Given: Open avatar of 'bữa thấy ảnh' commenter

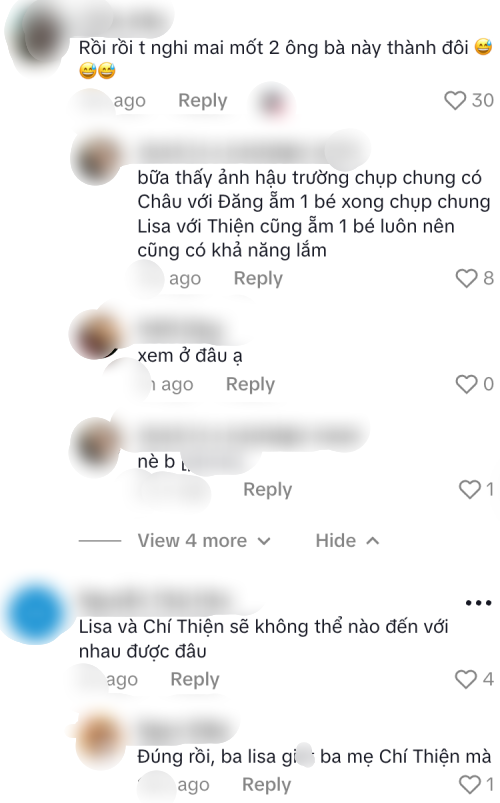Looking at the screenshot, I should tap(98, 158).
